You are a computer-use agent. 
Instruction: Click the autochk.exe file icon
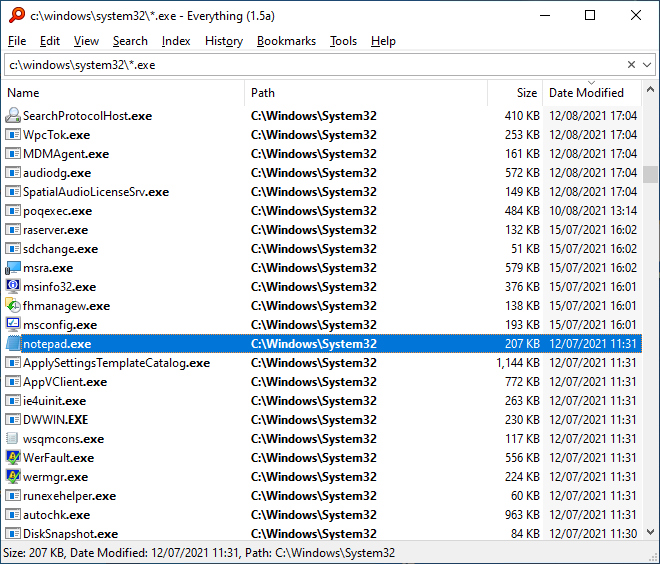[13, 515]
